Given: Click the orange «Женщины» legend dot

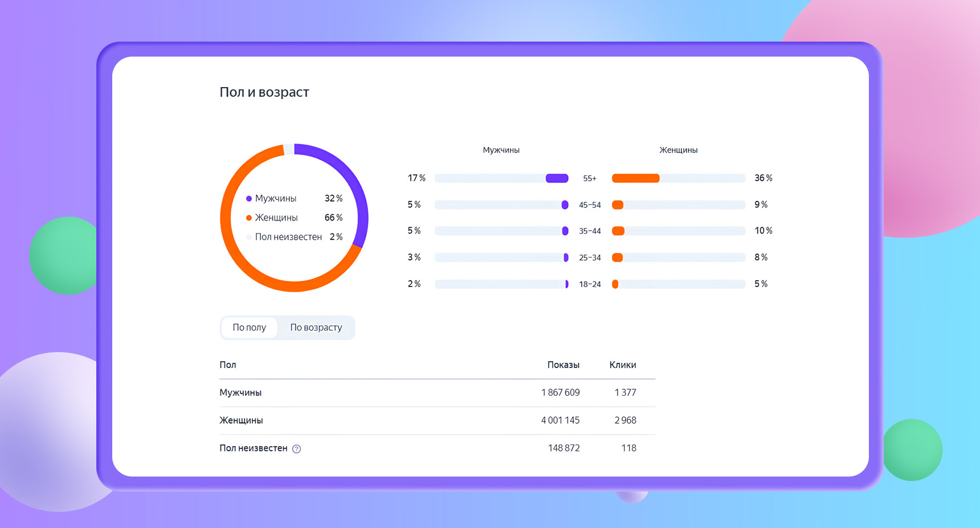Looking at the screenshot, I should click(x=249, y=218).
